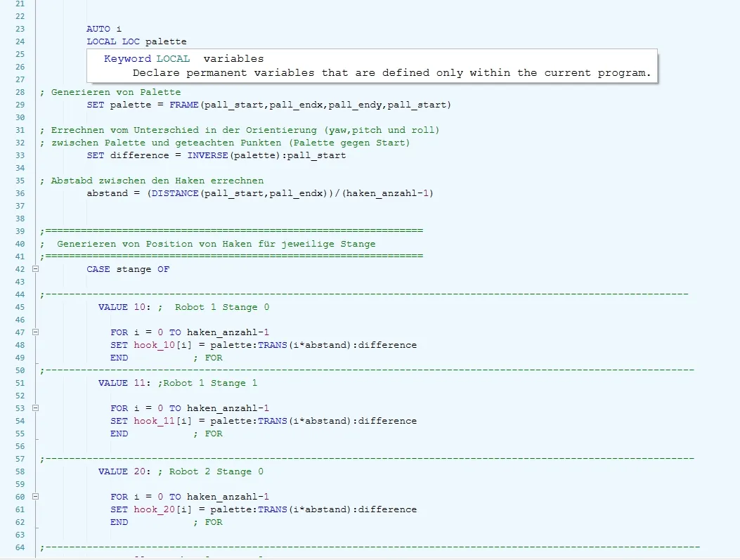
Task: Click the header comment 'Generieren von Position von Haken'
Action: tap(216, 244)
